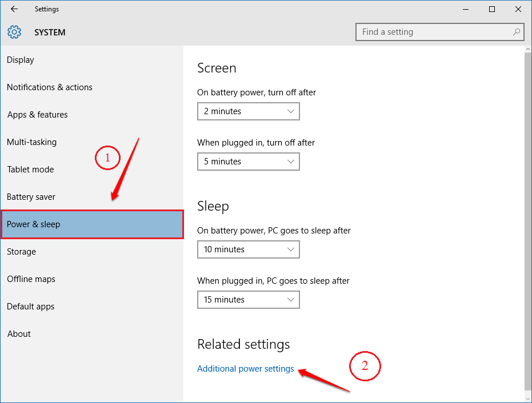532x403 pixels.
Task: Open the plugged-in sleep timer dropdown
Action: [248, 300]
